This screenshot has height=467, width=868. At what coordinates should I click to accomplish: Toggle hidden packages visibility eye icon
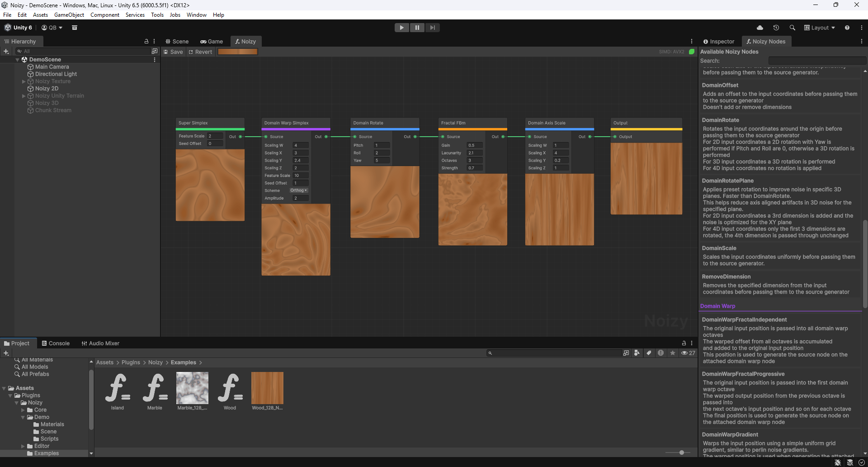pyautogui.click(x=688, y=353)
